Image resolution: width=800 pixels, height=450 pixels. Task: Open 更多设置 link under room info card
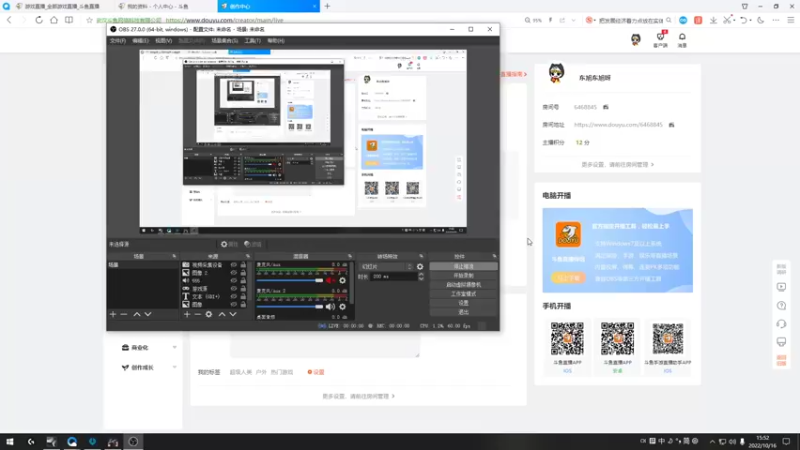617,165
